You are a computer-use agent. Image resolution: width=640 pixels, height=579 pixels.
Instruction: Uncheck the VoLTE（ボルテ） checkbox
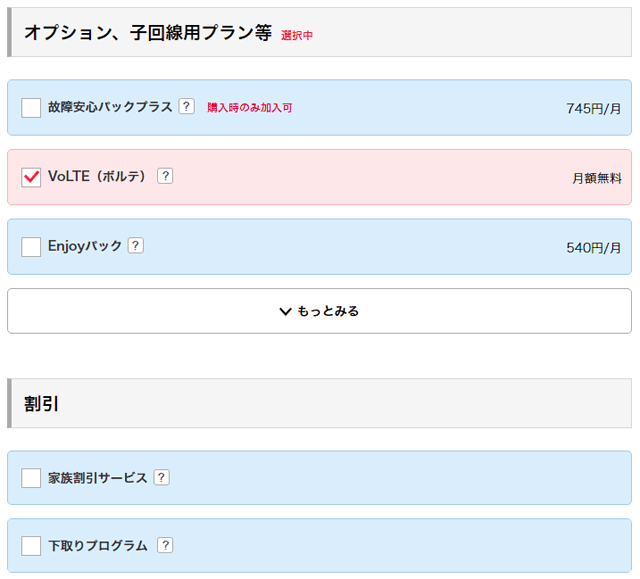tap(31, 177)
